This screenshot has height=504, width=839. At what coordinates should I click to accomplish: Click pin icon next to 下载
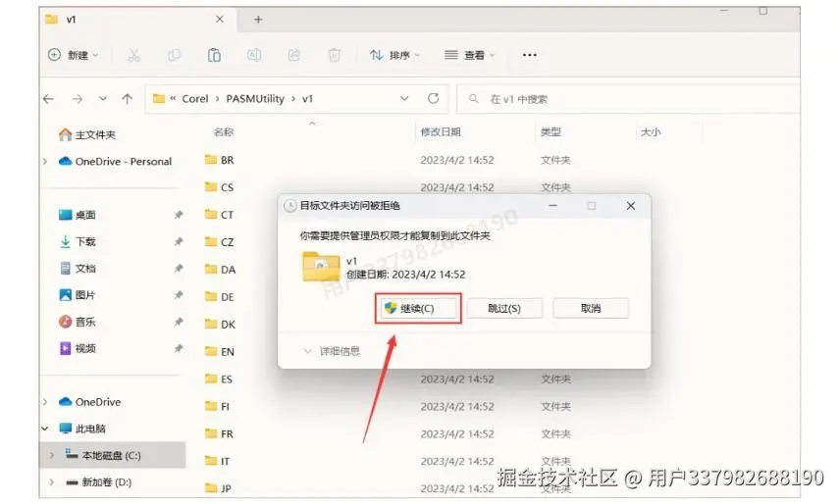point(179,241)
